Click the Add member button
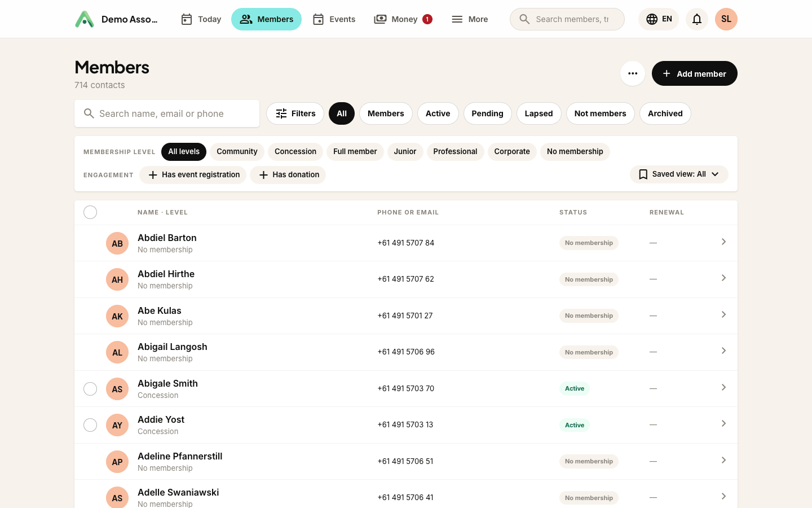 click(x=695, y=73)
